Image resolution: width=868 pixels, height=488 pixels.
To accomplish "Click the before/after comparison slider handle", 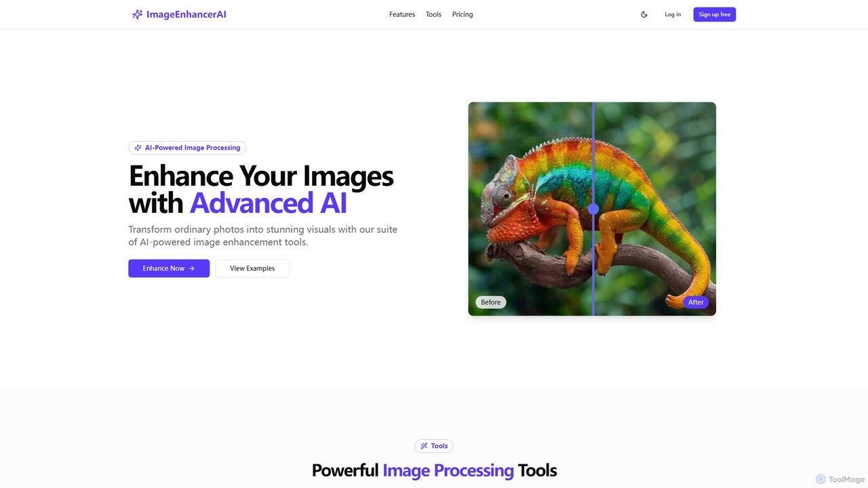I will point(593,209).
